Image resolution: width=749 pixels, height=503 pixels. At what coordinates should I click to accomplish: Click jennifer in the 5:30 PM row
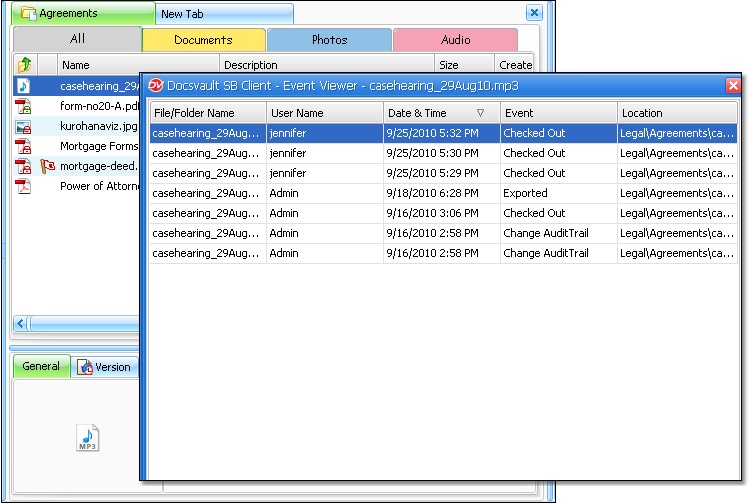coord(288,153)
